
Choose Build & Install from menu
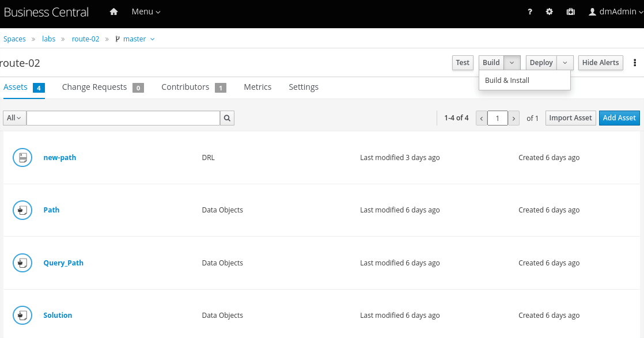point(507,81)
